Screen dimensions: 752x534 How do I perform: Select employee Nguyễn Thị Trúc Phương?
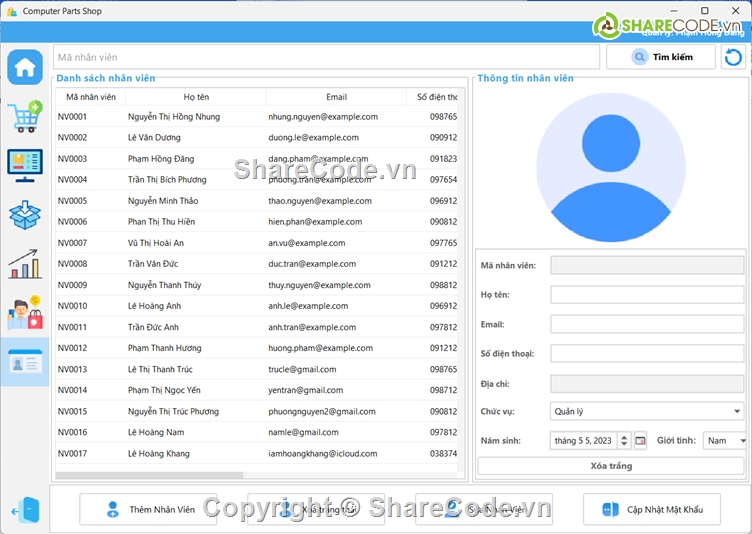(x=173, y=411)
